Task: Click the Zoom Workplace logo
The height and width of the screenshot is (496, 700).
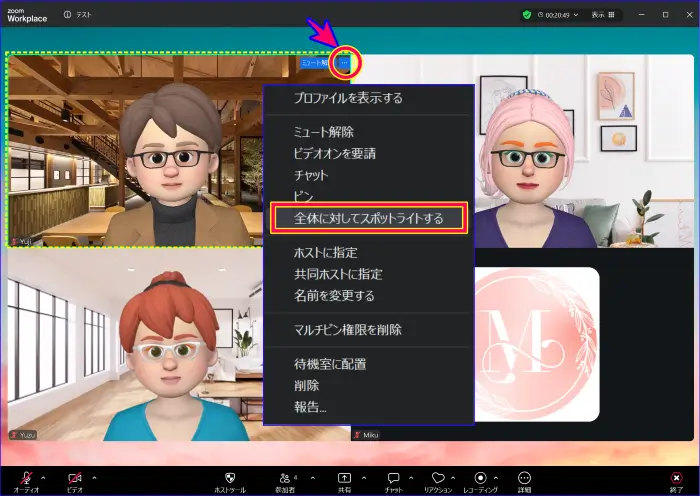Action: coord(27,15)
